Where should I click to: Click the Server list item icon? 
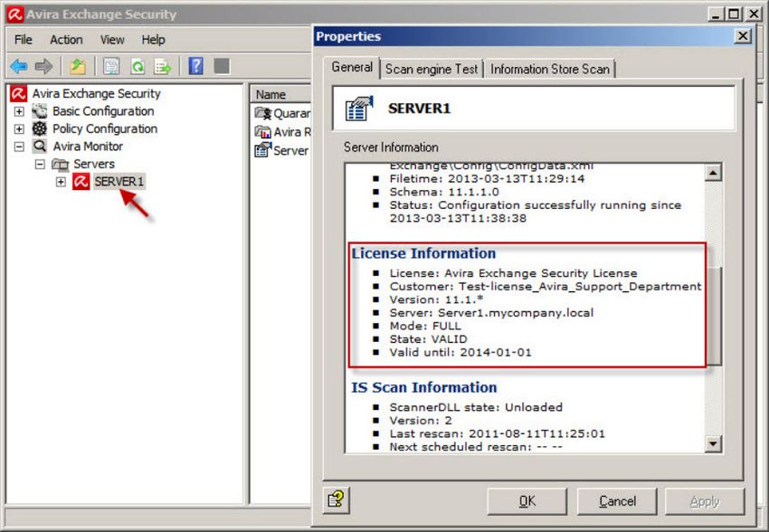263,149
